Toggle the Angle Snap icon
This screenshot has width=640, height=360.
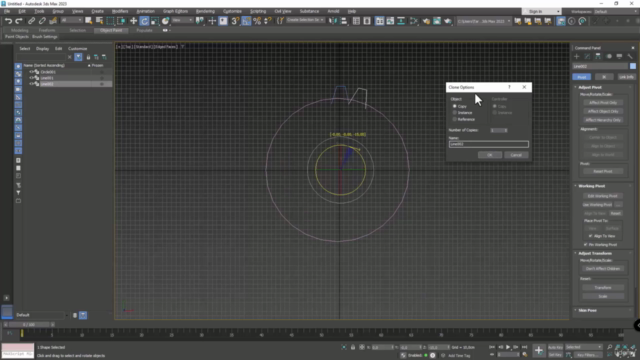[246, 21]
